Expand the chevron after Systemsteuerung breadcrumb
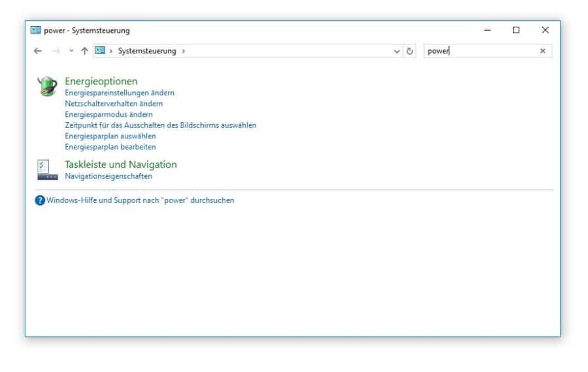 (184, 51)
